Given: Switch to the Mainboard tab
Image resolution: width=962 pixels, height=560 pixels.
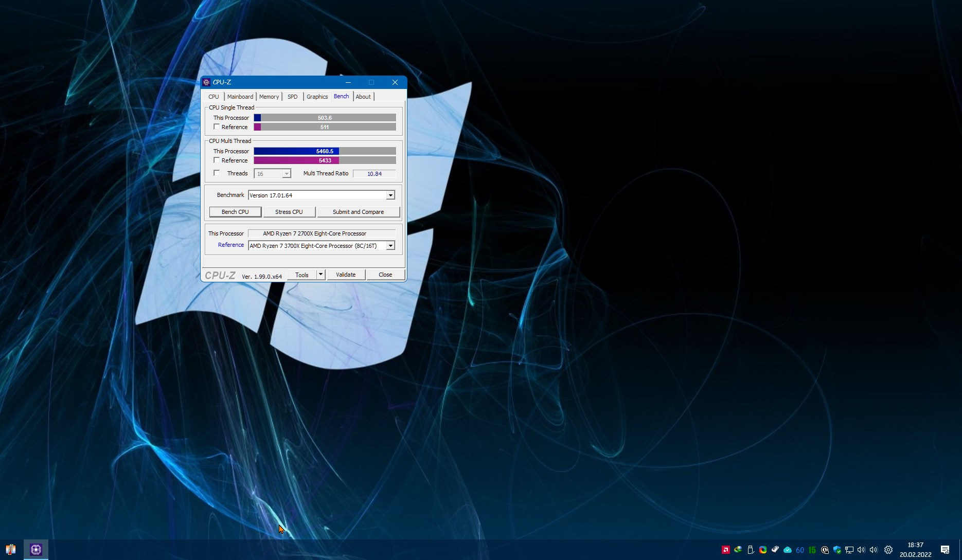Looking at the screenshot, I should [x=240, y=97].
